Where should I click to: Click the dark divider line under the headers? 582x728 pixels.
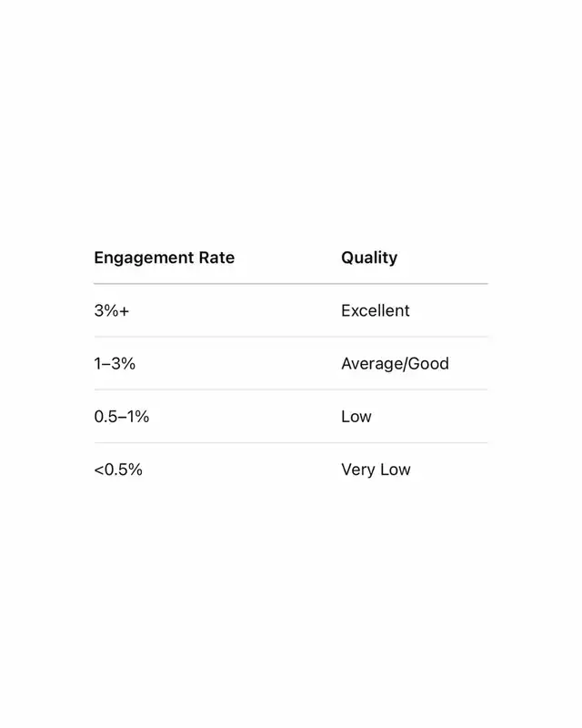click(291, 283)
